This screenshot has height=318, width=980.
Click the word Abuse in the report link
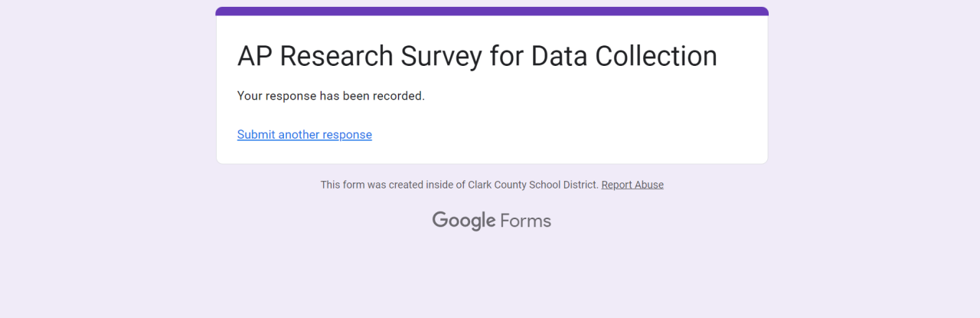(648, 185)
